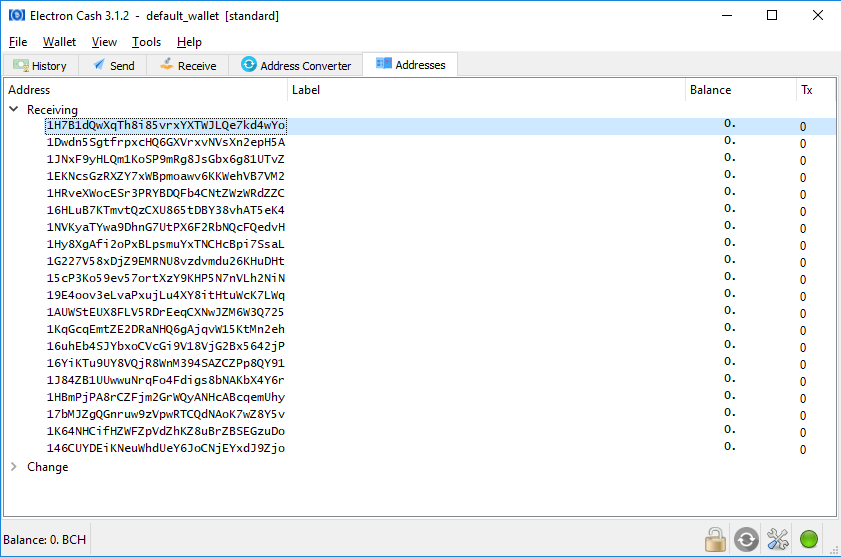Select address 1HBmPjPA8rCZFjm2GrWQyANHcABcqemUhy
Image resolution: width=841 pixels, height=557 pixels.
166,398
